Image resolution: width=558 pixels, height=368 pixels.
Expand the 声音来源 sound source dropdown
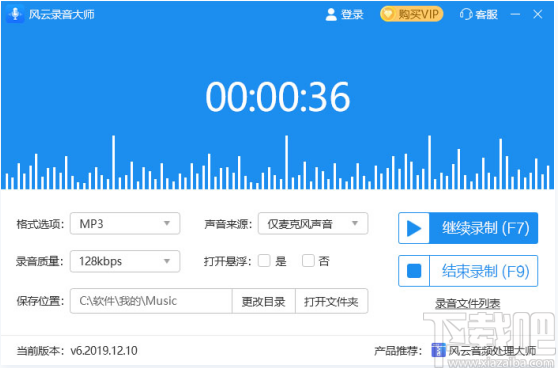point(313,224)
